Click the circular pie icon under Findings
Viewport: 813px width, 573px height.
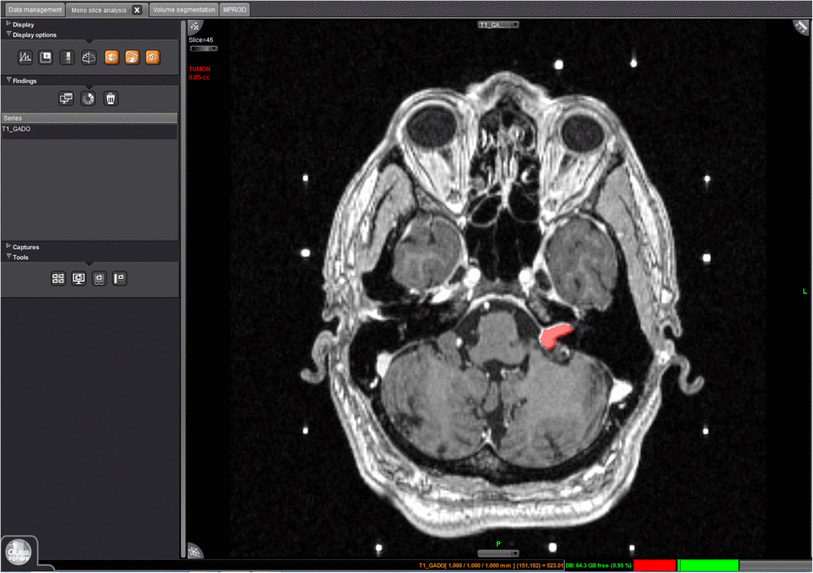tap(88, 99)
